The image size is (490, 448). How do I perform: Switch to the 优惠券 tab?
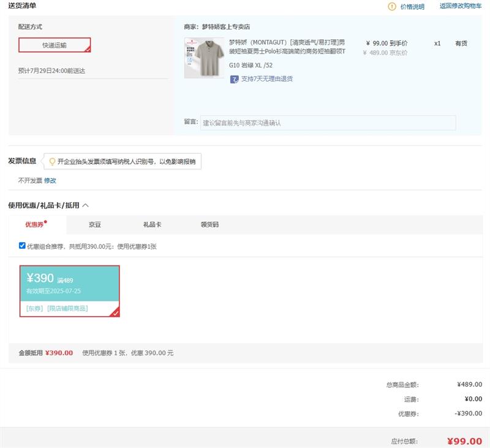[35, 225]
